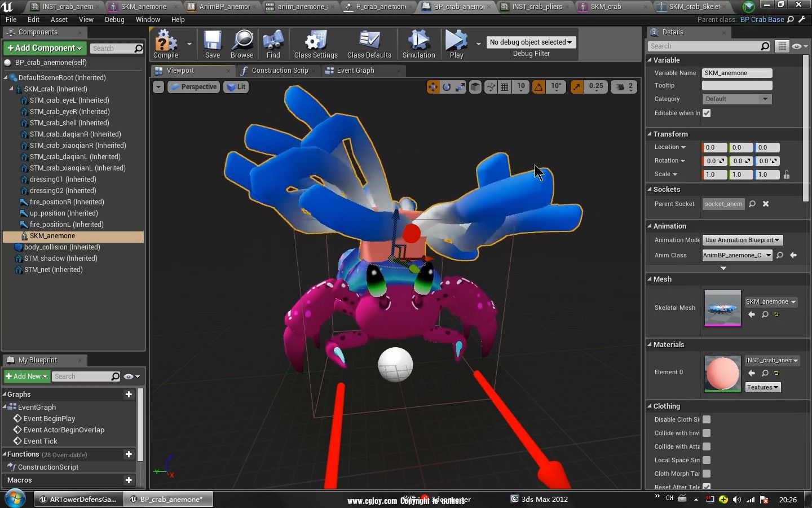Use selected asset for Skeletal Mesh arrow
This screenshot has height=508, width=812.
752,314
